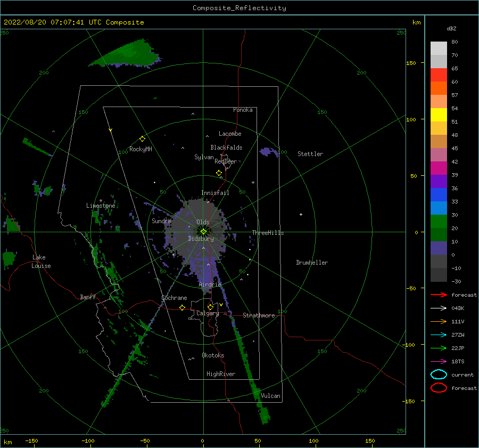The width and height of the screenshot is (479, 448).
Task: Click the Lake Louise label
Action: 41,262
